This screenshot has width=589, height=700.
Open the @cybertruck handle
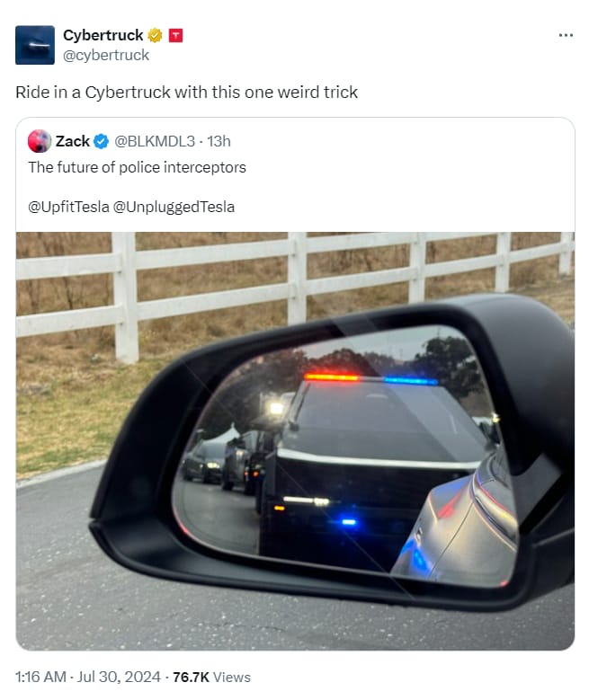click(x=106, y=56)
